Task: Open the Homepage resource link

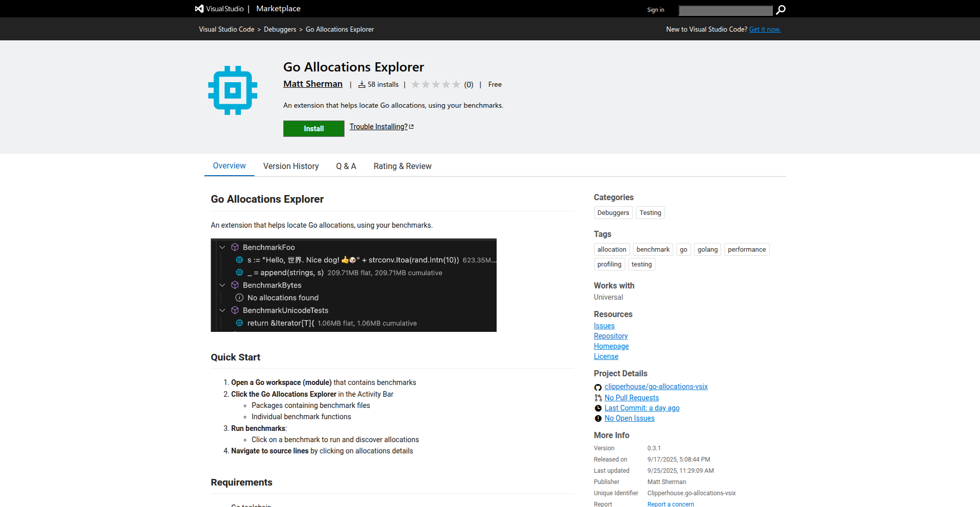Action: pyautogui.click(x=611, y=346)
